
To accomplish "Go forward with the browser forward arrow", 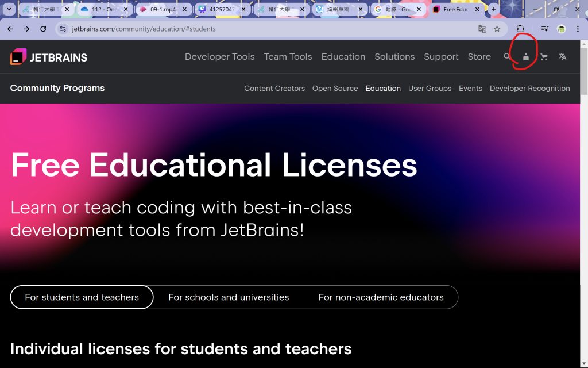I will coord(26,29).
